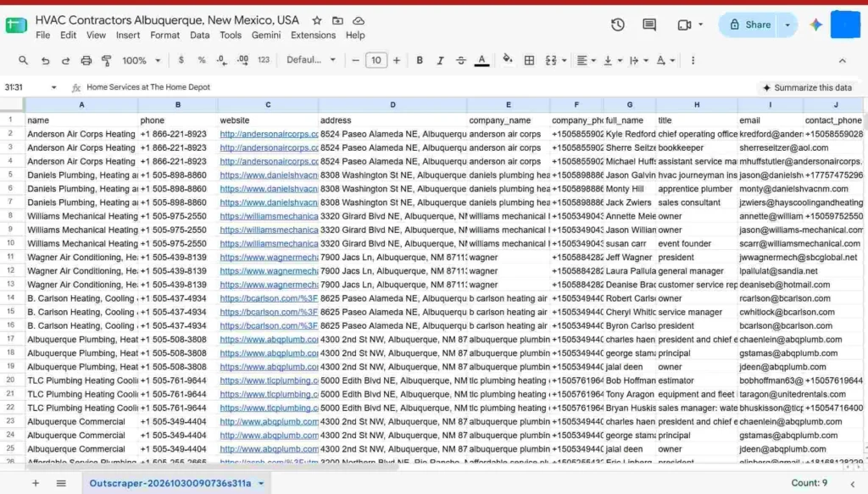Start a meeting with camera icon
The height and width of the screenshot is (494, 868).
[x=685, y=25]
